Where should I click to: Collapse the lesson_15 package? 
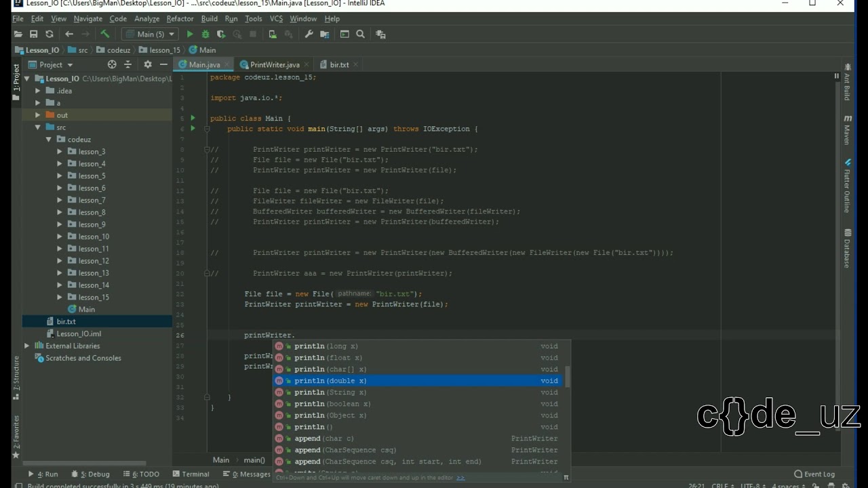click(60, 297)
